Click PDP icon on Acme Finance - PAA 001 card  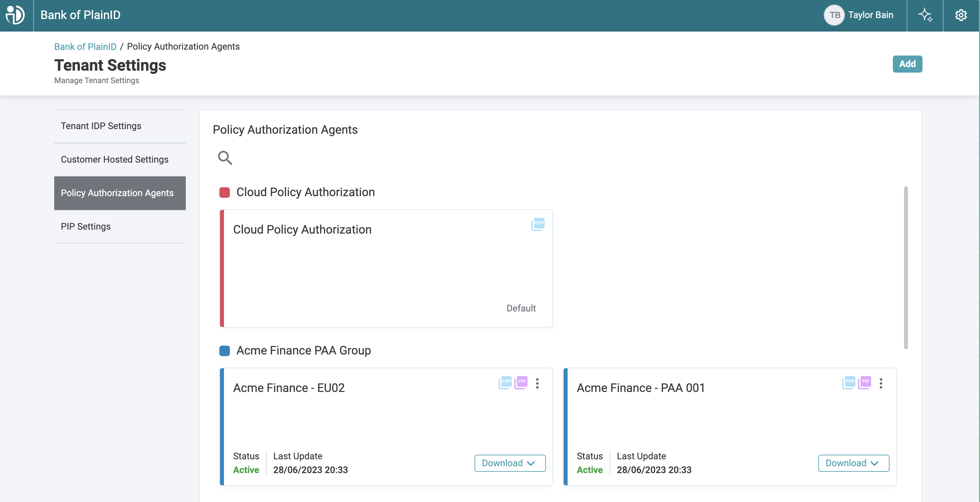click(849, 382)
